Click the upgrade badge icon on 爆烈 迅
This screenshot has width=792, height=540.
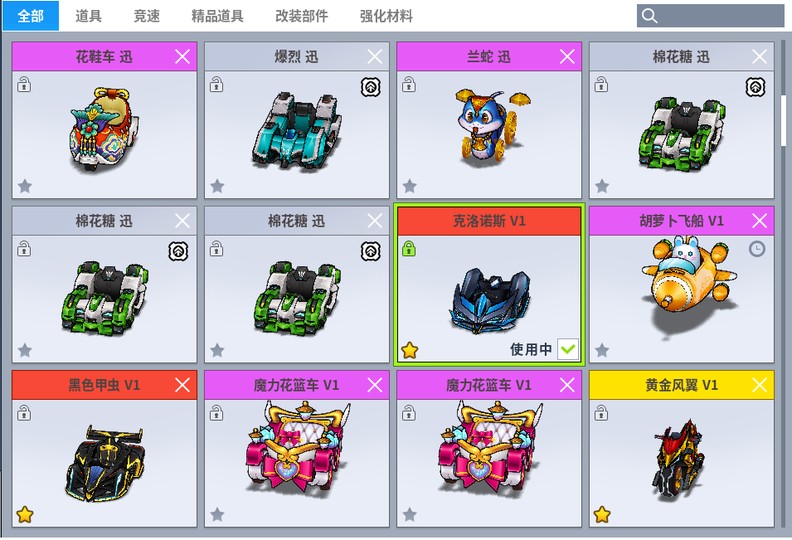tap(370, 87)
